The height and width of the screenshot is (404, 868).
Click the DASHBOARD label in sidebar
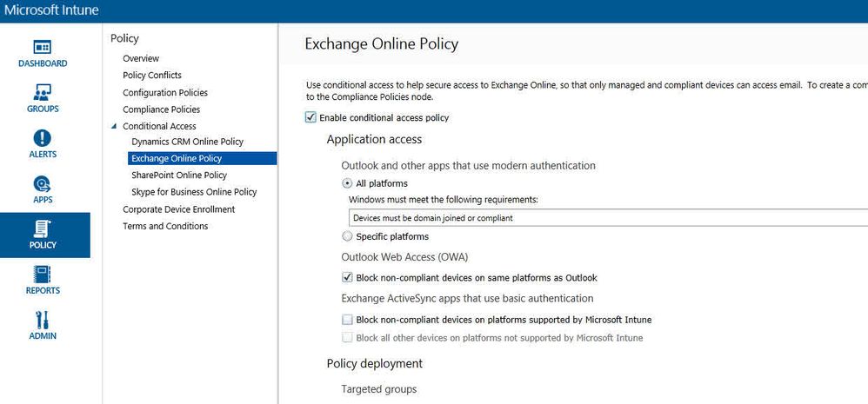(43, 63)
